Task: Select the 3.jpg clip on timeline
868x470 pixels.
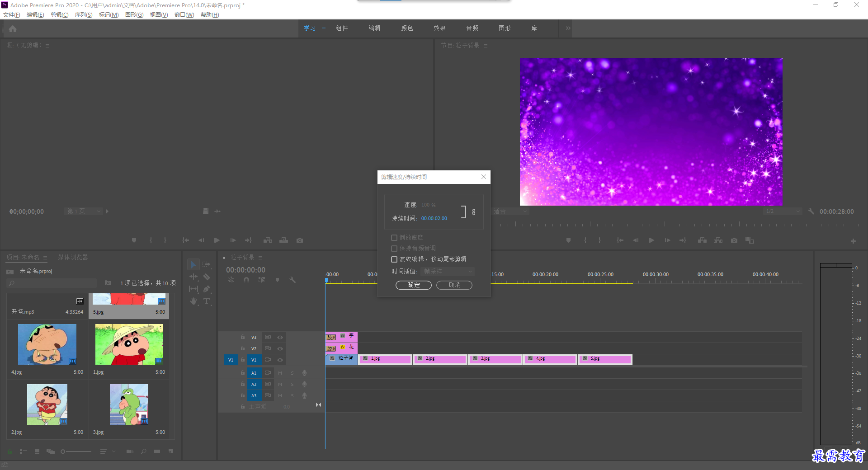Action: [x=495, y=359]
